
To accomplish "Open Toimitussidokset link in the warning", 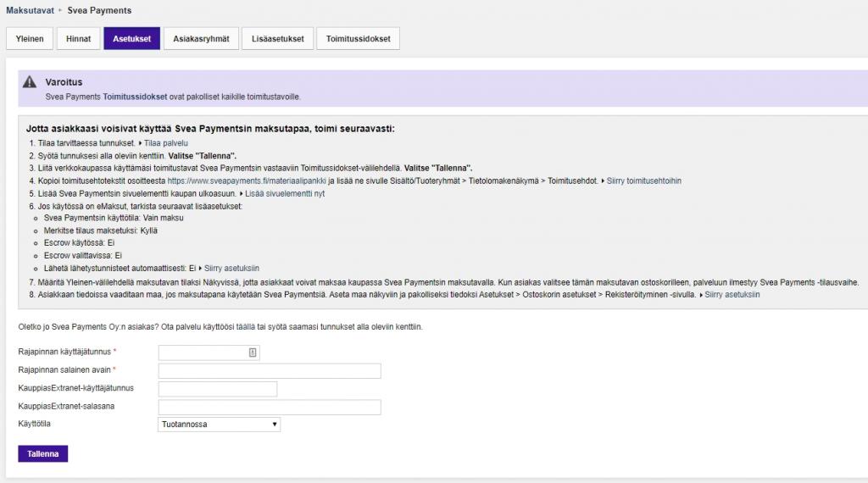I will (135, 97).
